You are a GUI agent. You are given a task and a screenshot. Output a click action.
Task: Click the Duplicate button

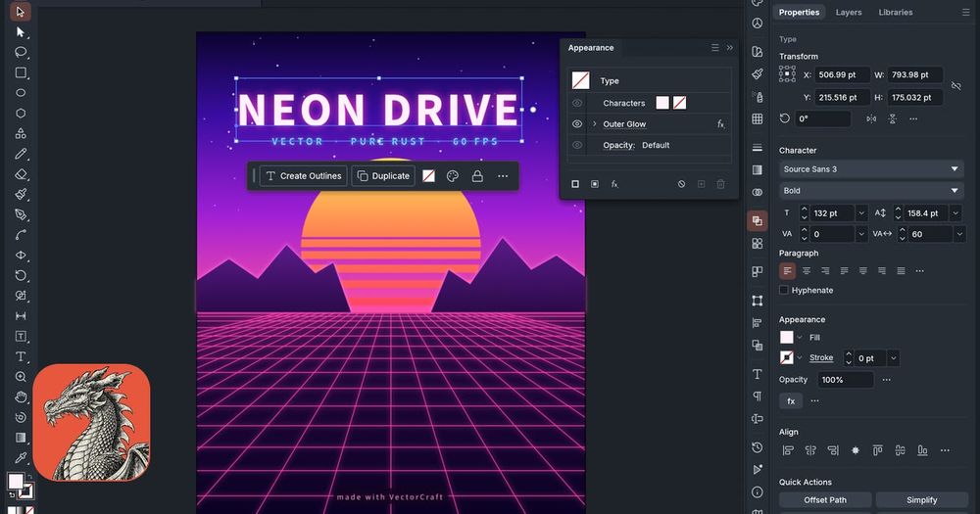[x=383, y=176]
